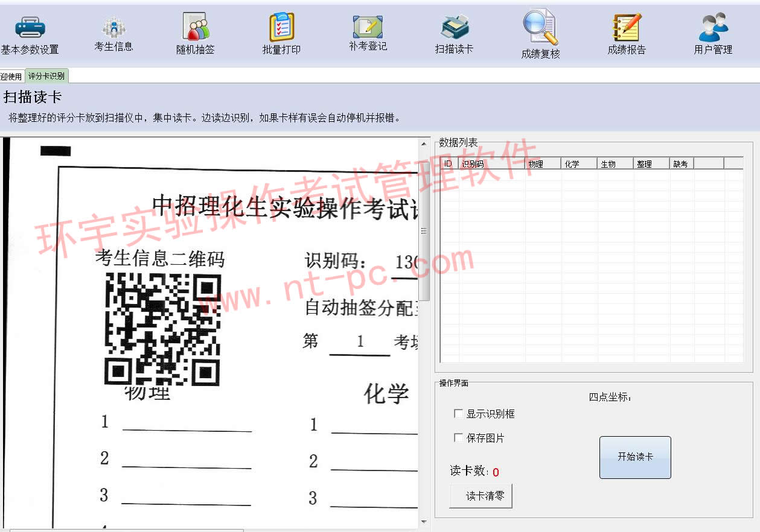Click the 读卡数 count value 0

(496, 472)
